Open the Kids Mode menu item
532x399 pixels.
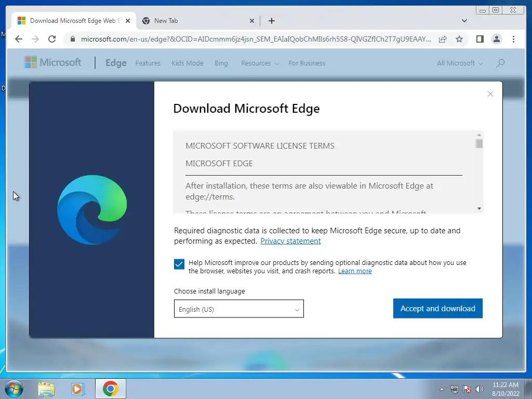click(188, 63)
